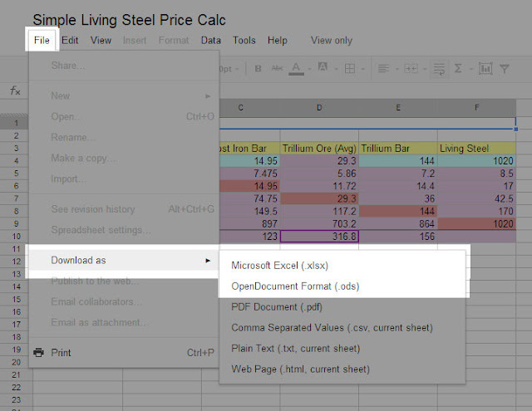Expand the New submenu arrow
The height and width of the screenshot is (411, 532).
click(x=208, y=96)
